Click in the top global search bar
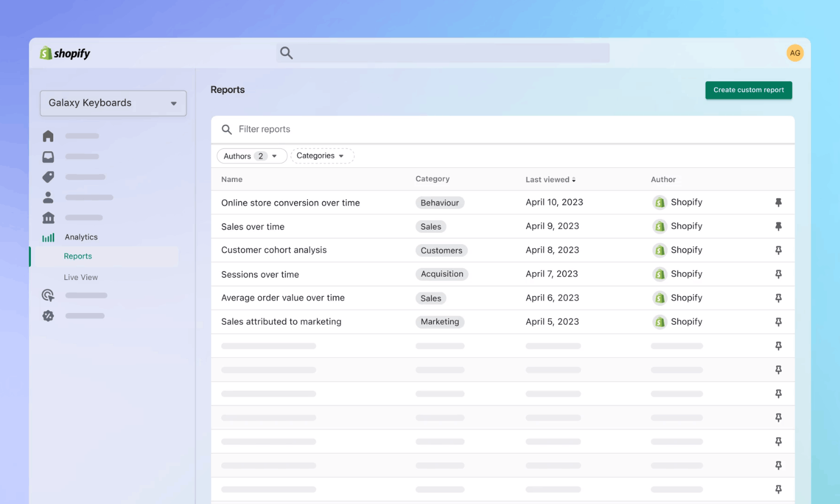Image resolution: width=840 pixels, height=504 pixels. point(443,53)
